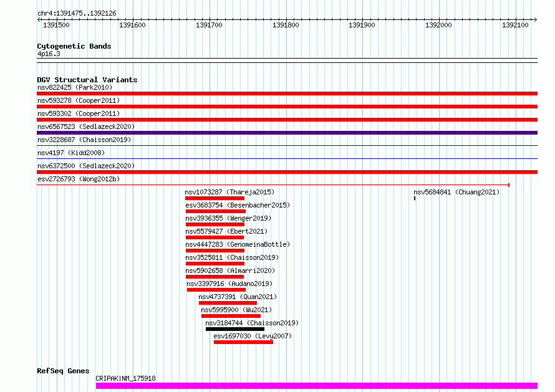Click the 1391700 ruler position
Image resolution: width=555 pixels, height=392 pixels.
pos(209,25)
